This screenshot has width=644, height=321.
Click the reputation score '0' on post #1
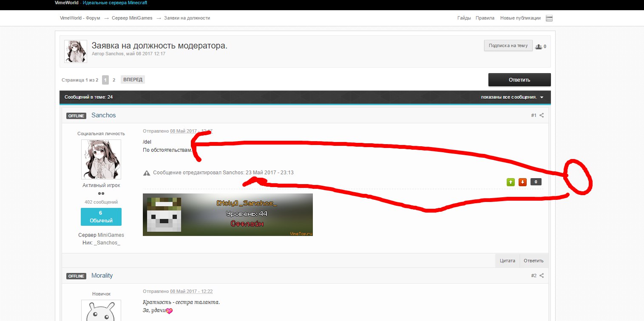[x=536, y=182]
